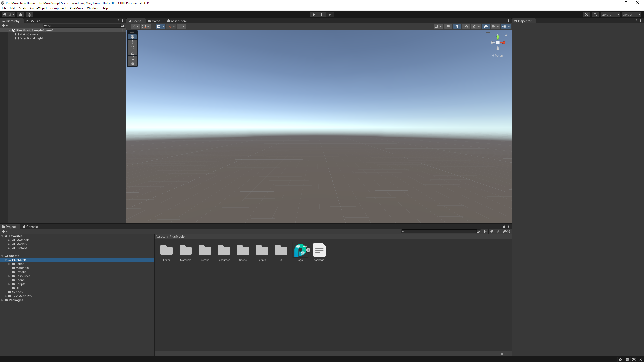Click the Pause button in the top toolbar

[322, 15]
